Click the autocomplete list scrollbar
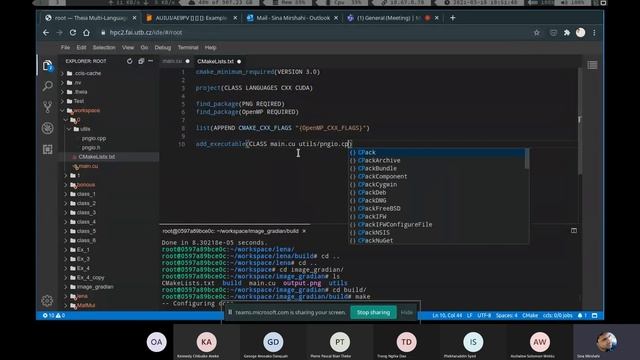Image resolution: width=640 pixels, height=360 pixels. [527, 158]
